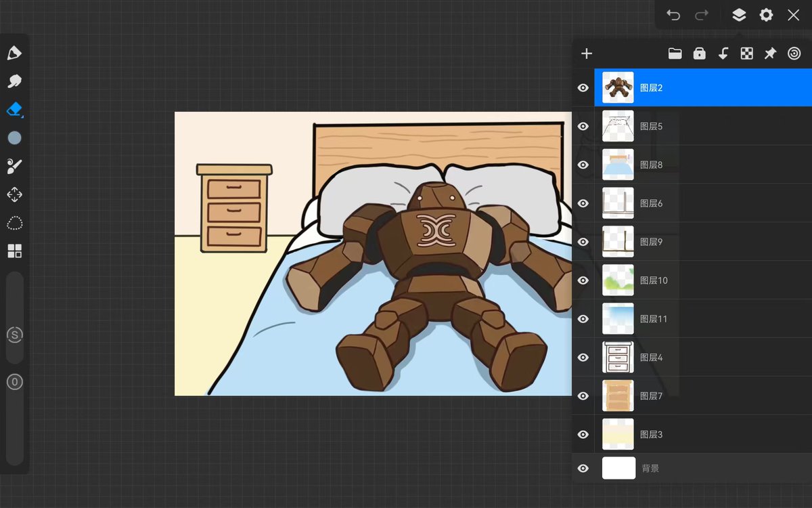This screenshot has height=508, width=812.
Task: Click the 图层10 green thumbnail
Action: [618, 280]
